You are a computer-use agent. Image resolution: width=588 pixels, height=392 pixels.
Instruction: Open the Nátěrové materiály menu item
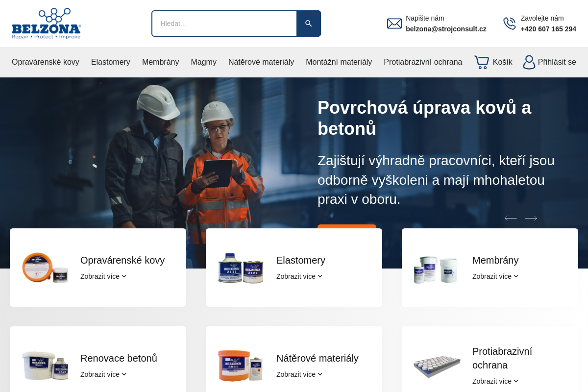(261, 62)
